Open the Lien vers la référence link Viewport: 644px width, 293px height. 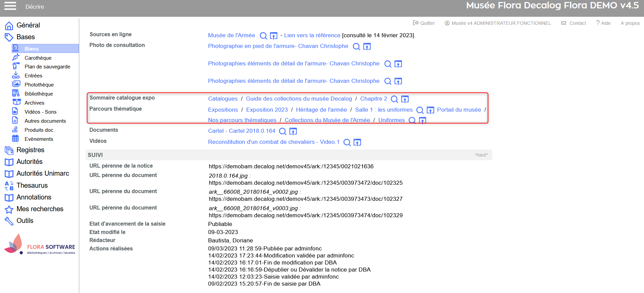[x=312, y=35]
